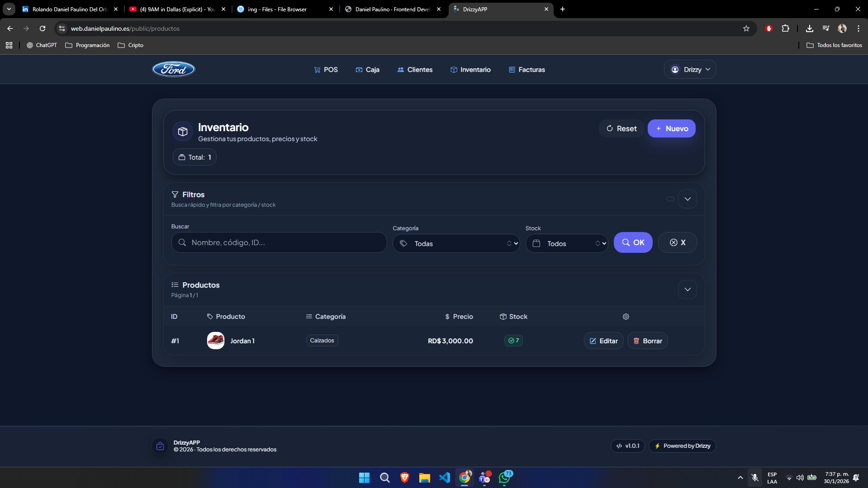This screenshot has height=488, width=868.
Task: Click the Nuevo button
Action: [671, 128]
